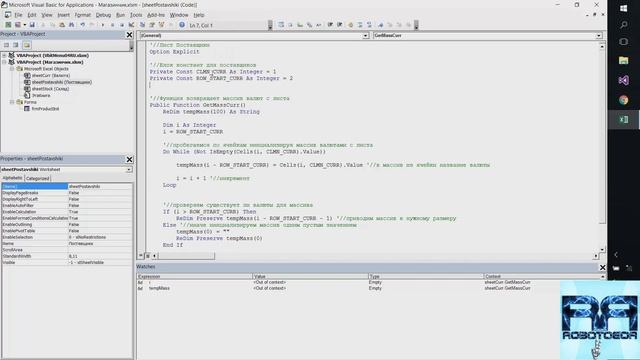Open Find with the binoculars icon

click(71, 25)
